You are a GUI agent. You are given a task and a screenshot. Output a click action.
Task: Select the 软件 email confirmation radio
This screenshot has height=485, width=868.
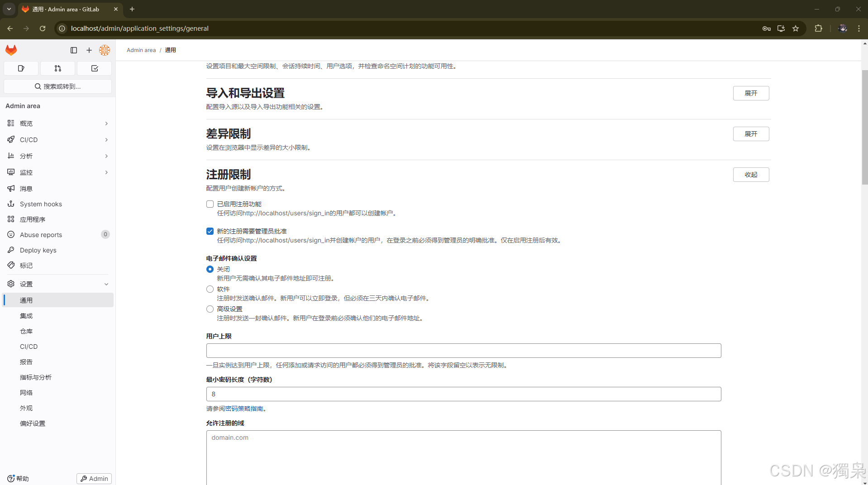pos(210,289)
